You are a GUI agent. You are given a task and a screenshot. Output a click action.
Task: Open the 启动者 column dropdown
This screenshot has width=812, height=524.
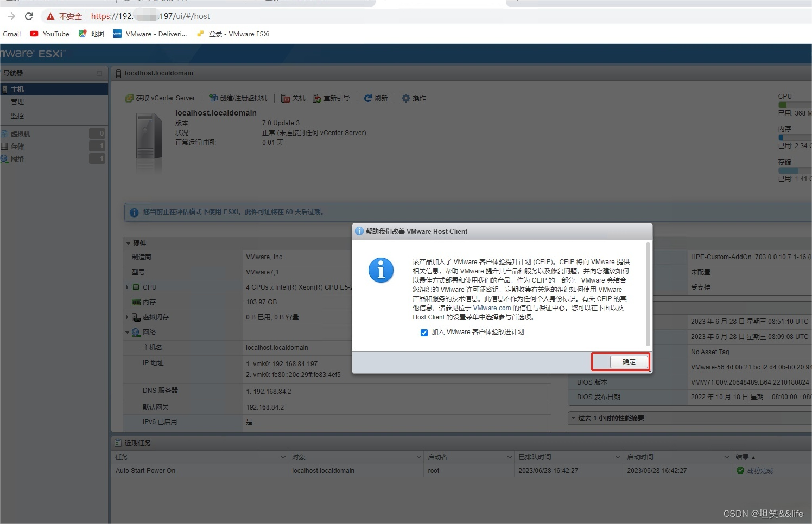(x=509, y=457)
